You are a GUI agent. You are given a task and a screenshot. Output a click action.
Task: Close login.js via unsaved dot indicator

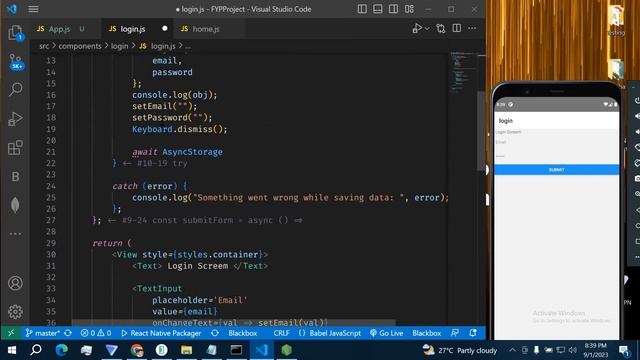[x=164, y=29]
